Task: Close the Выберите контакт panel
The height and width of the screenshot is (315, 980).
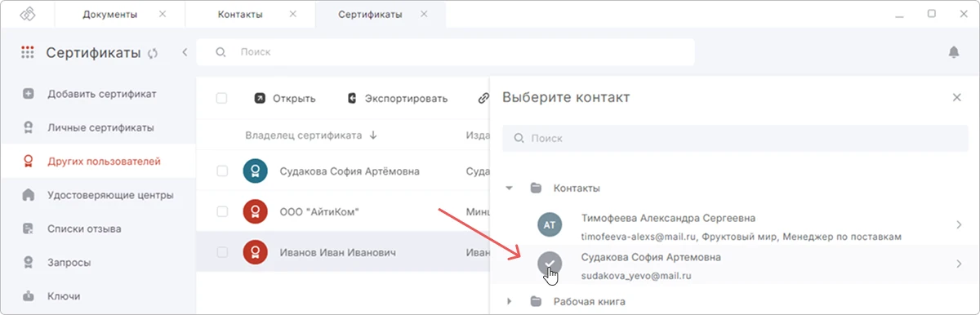Action: click(x=957, y=98)
